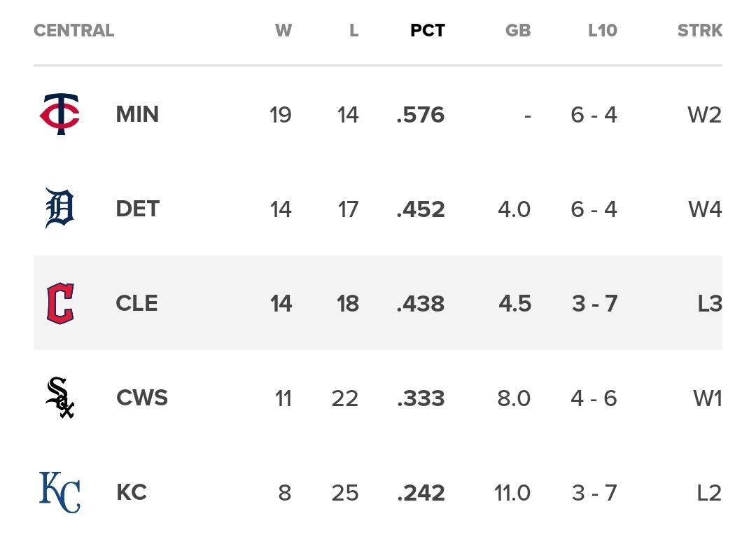Sort by the L column header
Screen dimensions: 756x544
pyautogui.click(x=353, y=31)
